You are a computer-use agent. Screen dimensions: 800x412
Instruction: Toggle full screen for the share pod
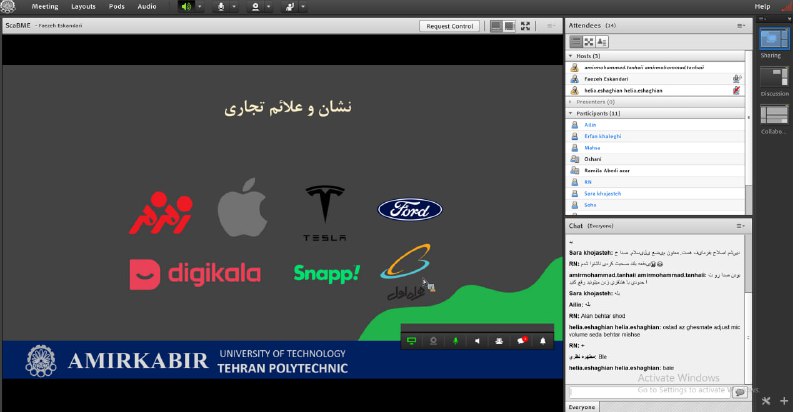[525, 26]
